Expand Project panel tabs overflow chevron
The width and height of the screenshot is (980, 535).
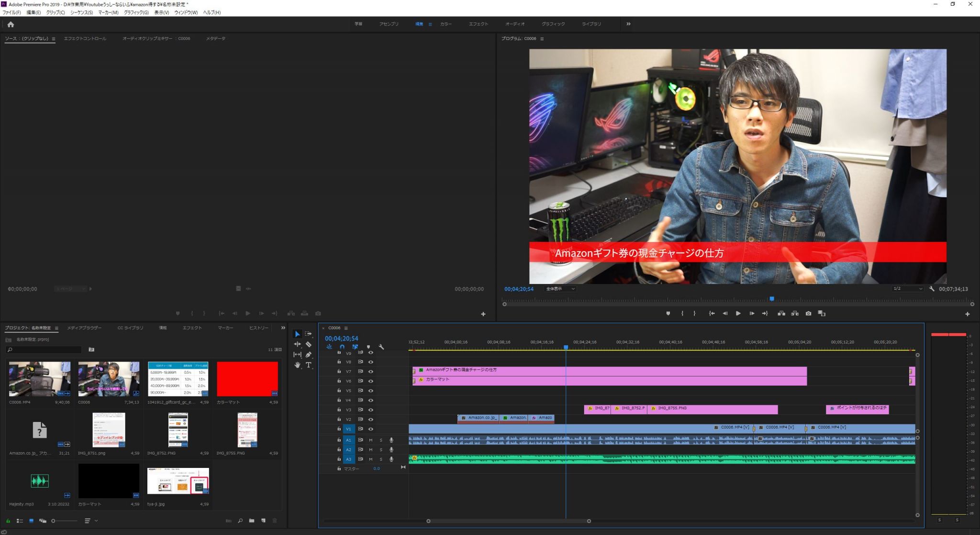coord(283,328)
